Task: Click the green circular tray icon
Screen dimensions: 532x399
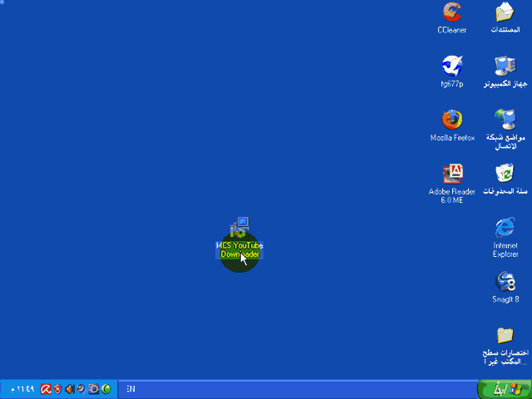Action: pos(105,389)
